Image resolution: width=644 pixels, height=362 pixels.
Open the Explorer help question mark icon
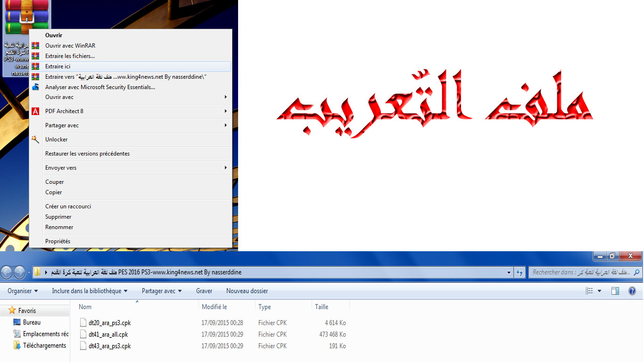click(x=632, y=291)
